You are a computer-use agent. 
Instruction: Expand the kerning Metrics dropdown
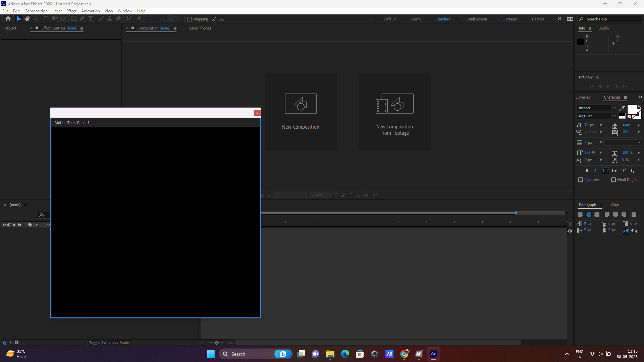tap(601, 132)
